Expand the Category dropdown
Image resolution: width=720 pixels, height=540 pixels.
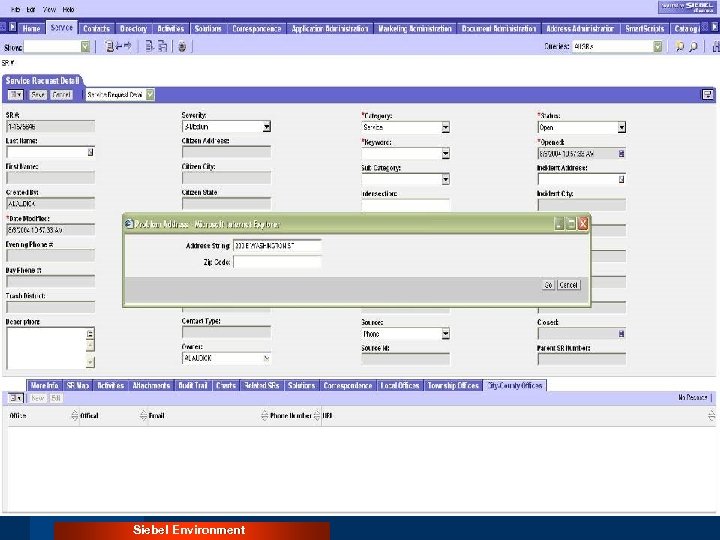click(445, 128)
